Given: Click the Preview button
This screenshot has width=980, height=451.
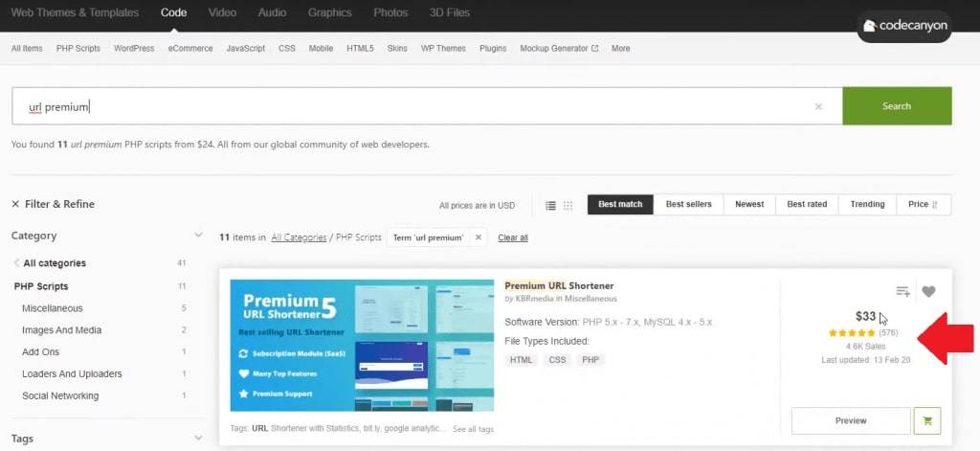Looking at the screenshot, I should pyautogui.click(x=851, y=421).
